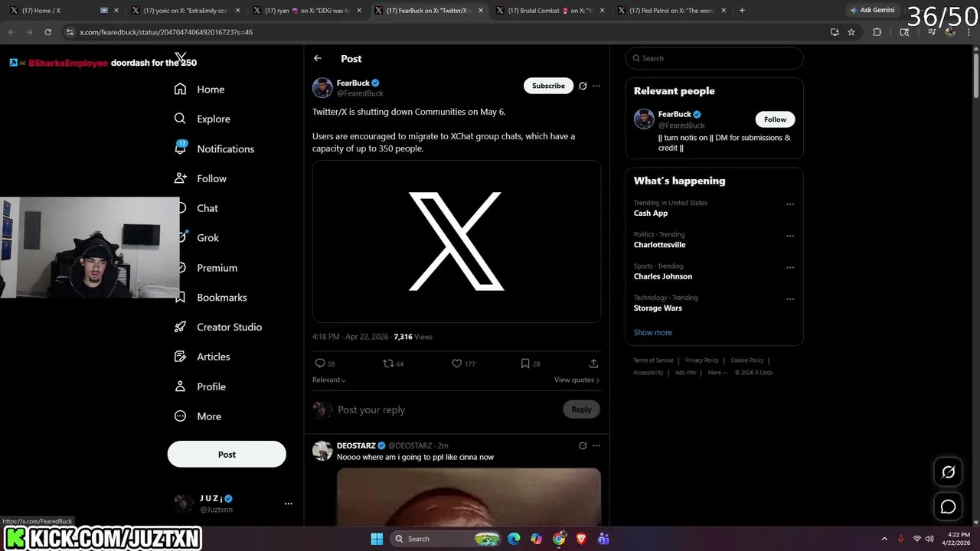
Task: Click the Explore magnifier icon
Action: click(x=180, y=119)
